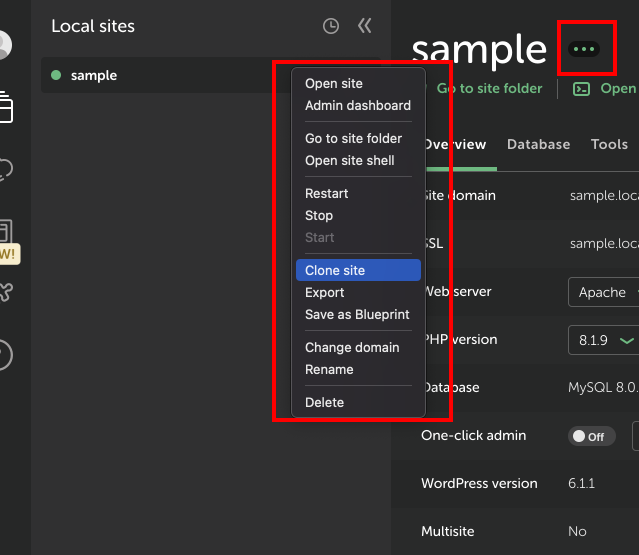The width and height of the screenshot is (639, 555).
Task: Choose Stop from context menu
Action: pos(358,216)
